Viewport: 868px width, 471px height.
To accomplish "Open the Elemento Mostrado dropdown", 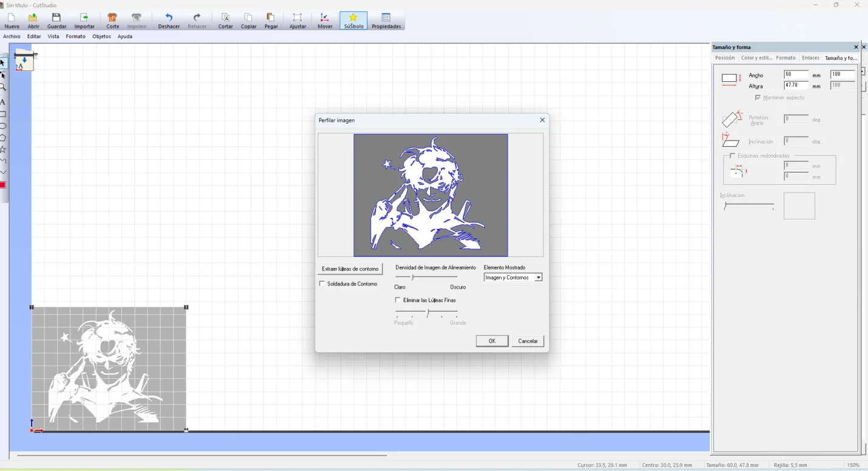I will coord(513,278).
